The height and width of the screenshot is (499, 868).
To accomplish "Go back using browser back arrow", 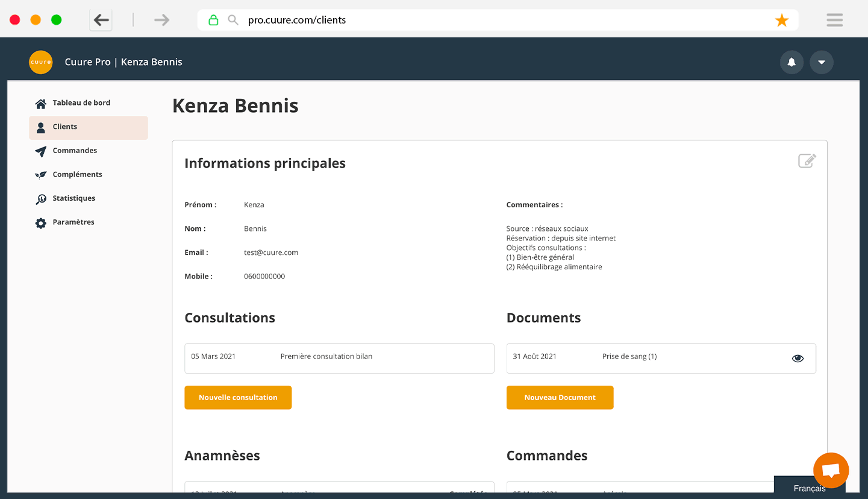I will pyautogui.click(x=101, y=20).
